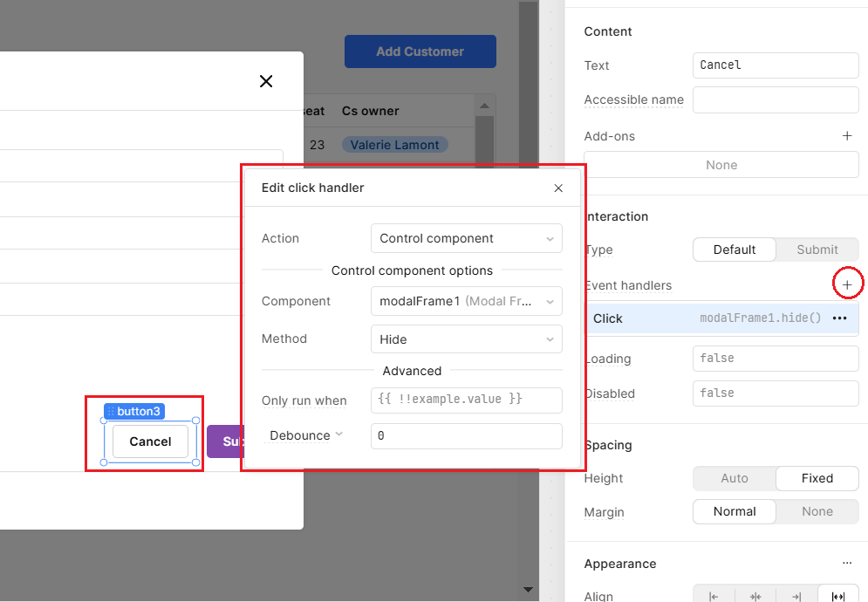The height and width of the screenshot is (602, 868).
Task: Grab the button3 drag handle label
Action: click(x=134, y=412)
